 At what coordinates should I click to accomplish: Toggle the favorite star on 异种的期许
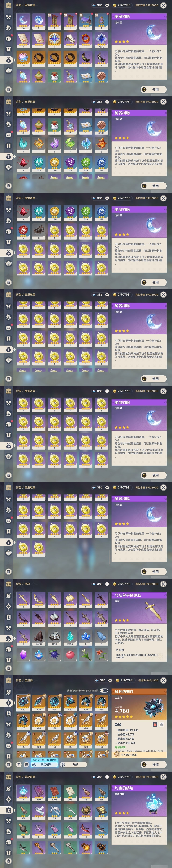click(162, 724)
